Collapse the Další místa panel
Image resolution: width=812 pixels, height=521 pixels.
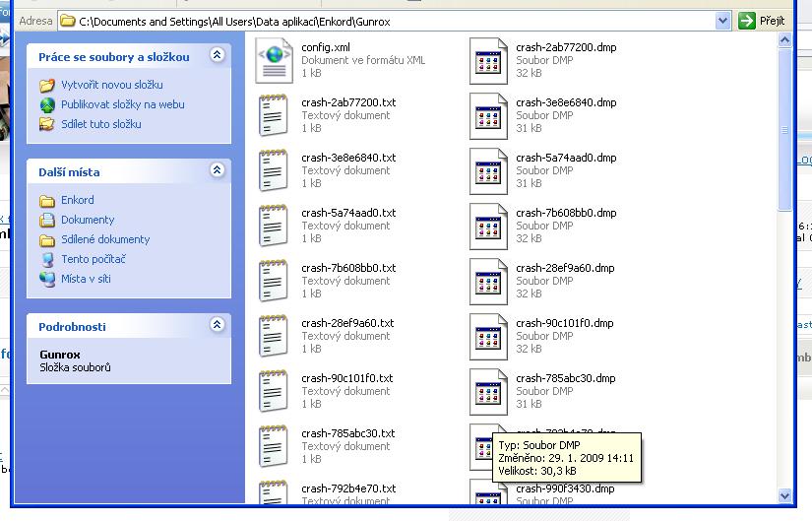(x=217, y=171)
